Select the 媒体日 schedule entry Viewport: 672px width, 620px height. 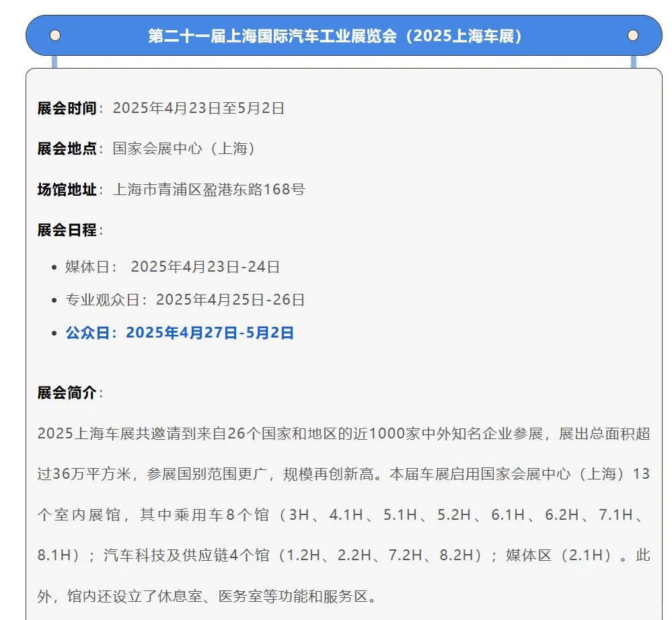pyautogui.click(x=172, y=266)
